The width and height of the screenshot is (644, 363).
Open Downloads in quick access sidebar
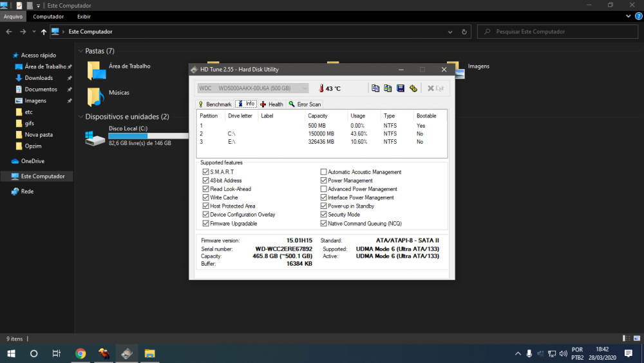(39, 78)
